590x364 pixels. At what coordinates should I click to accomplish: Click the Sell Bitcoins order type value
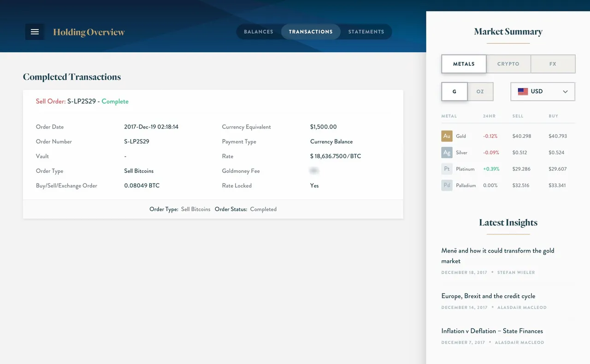click(x=139, y=171)
